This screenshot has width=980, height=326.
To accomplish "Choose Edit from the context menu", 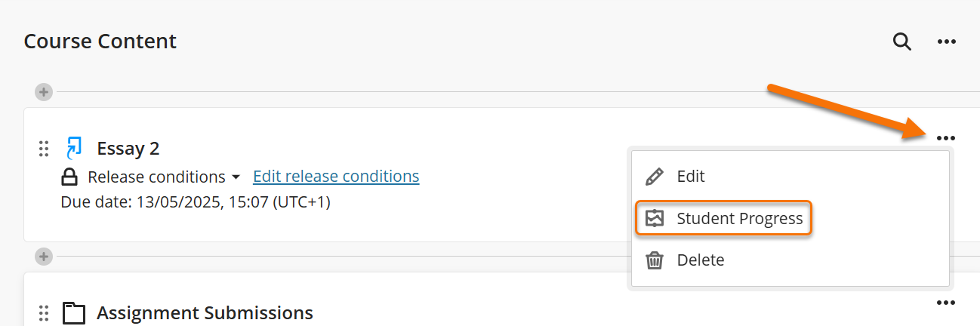I will (690, 177).
